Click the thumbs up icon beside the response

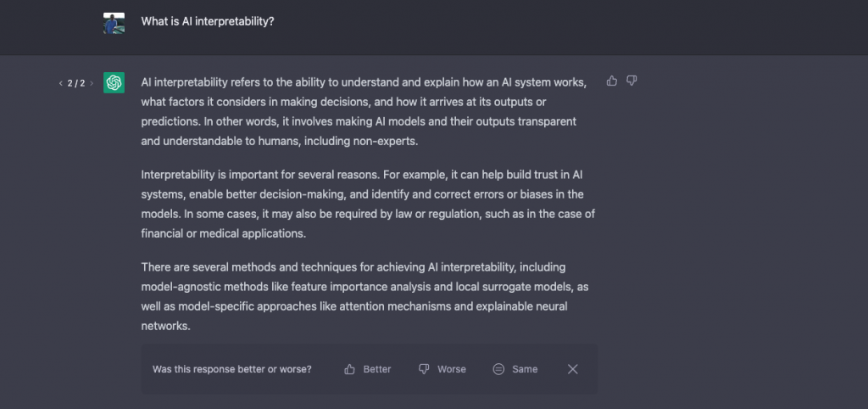612,81
